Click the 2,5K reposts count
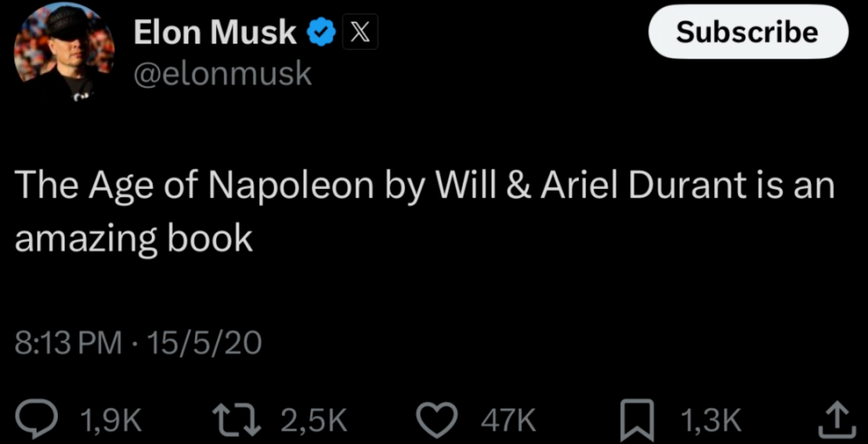Image resolution: width=868 pixels, height=444 pixels. pyautogui.click(x=314, y=421)
